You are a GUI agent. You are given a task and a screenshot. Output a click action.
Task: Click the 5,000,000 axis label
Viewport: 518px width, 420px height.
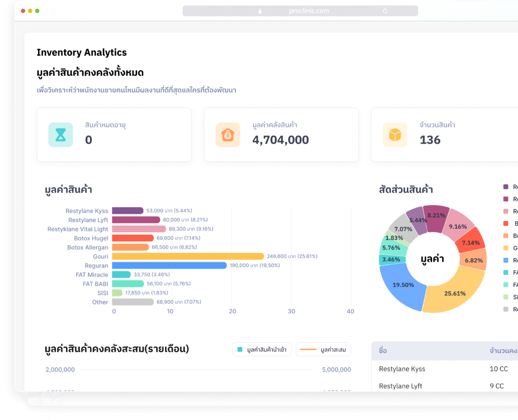coord(336,370)
